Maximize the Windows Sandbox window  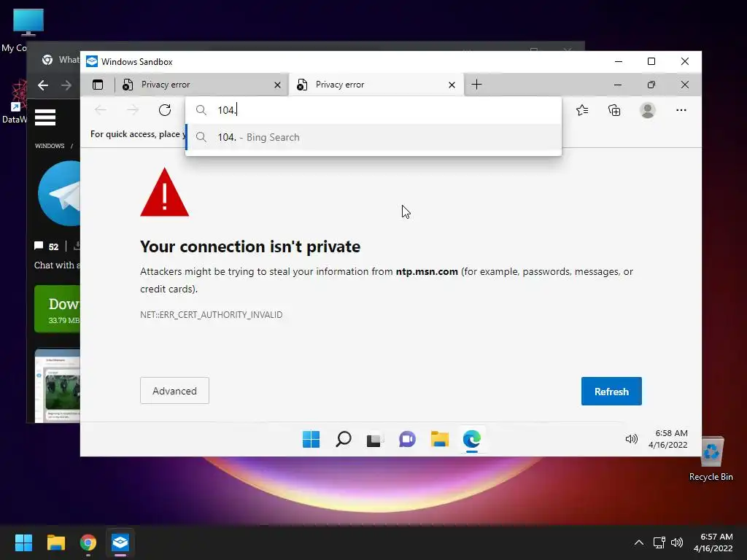(651, 61)
